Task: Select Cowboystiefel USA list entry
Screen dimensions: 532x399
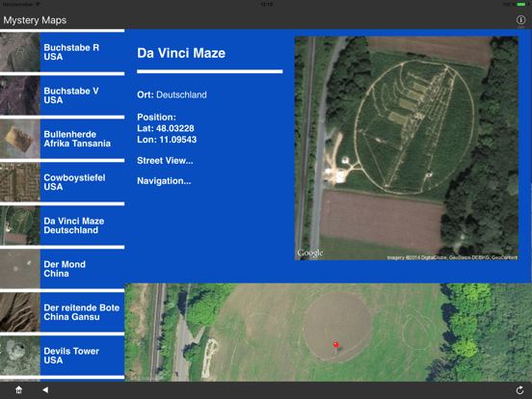Action: pyautogui.click(x=62, y=182)
